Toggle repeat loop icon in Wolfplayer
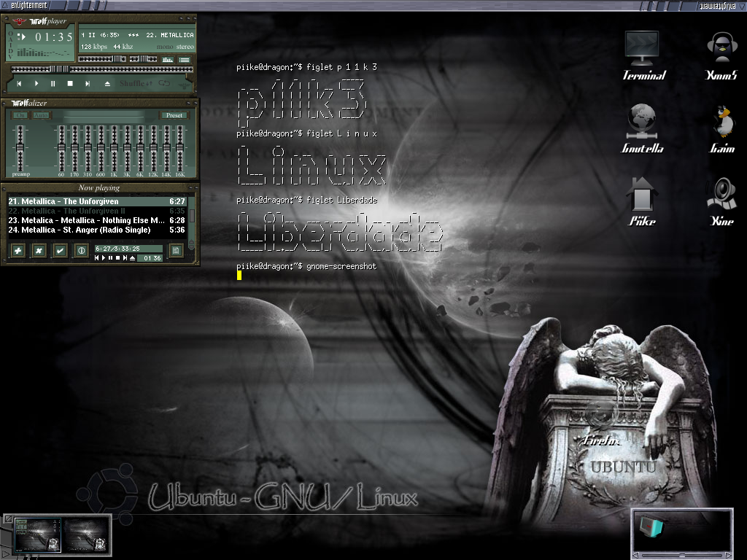Screen dimensions: 747x560 (164, 83)
